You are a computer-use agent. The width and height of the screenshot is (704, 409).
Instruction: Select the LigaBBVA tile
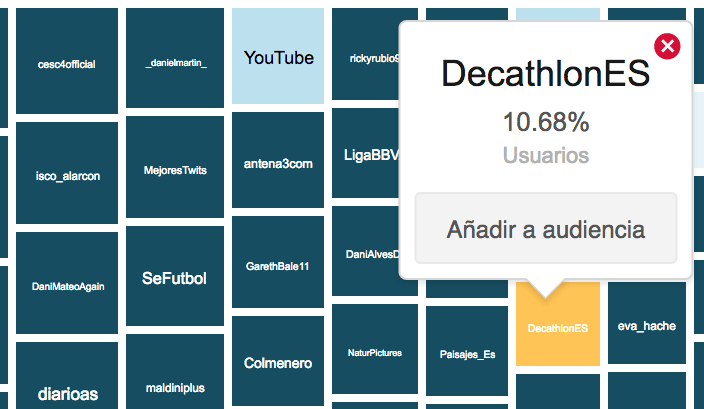coord(365,153)
